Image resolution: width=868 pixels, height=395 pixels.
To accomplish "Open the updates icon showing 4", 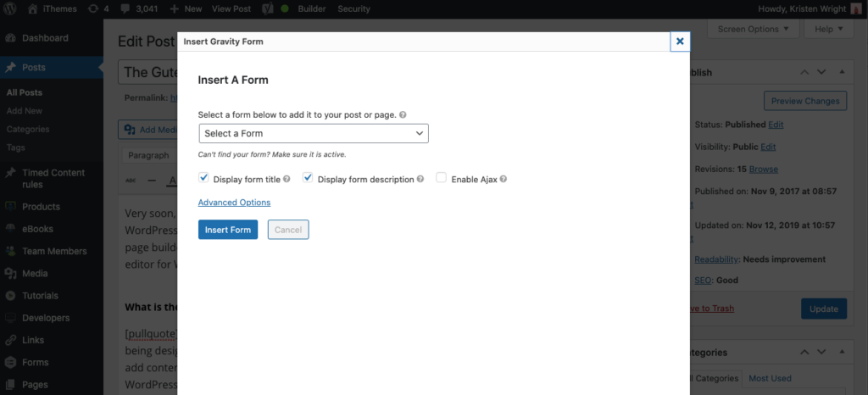I will pyautogui.click(x=98, y=8).
